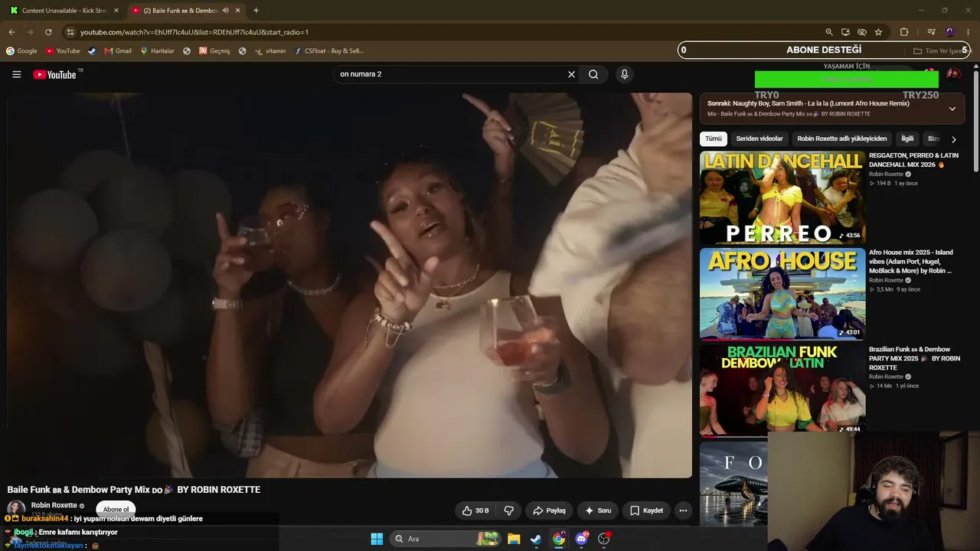The image size is (980, 551).
Task: Click the crossed-out eye icon in address bar
Action: point(862,32)
